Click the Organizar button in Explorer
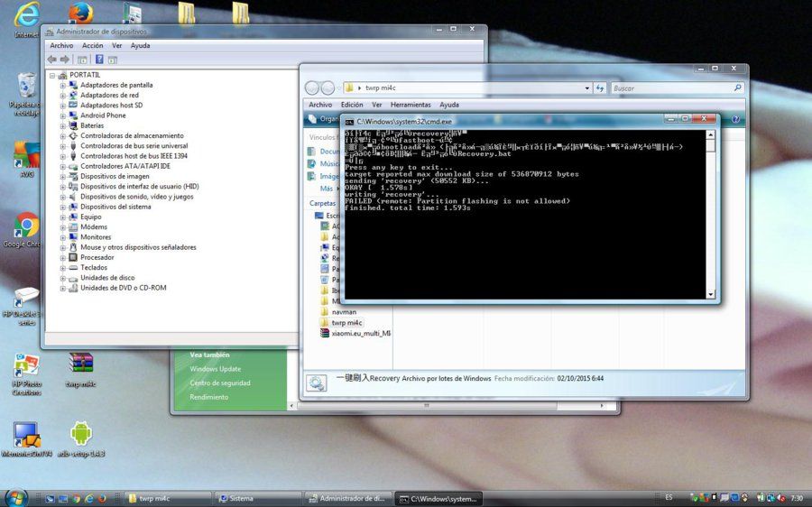Image resolution: width=812 pixels, height=507 pixels. [x=323, y=119]
